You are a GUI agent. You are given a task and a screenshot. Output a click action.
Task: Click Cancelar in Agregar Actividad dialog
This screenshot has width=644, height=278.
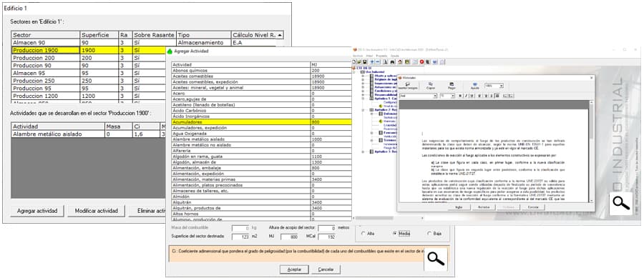(326, 270)
